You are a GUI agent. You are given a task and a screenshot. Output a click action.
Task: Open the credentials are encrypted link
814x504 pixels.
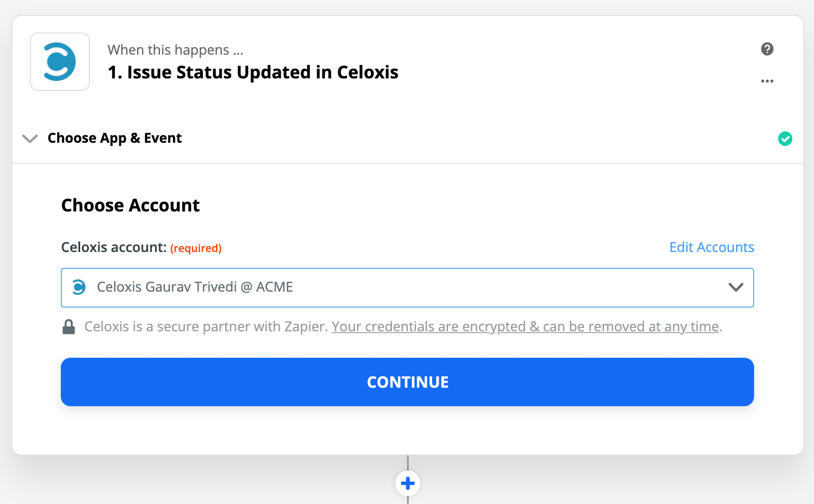coord(525,326)
